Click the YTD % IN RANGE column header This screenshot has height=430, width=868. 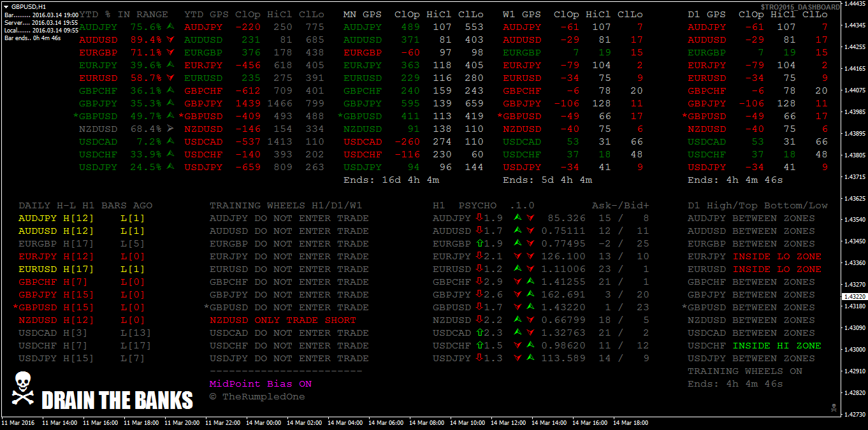point(124,14)
